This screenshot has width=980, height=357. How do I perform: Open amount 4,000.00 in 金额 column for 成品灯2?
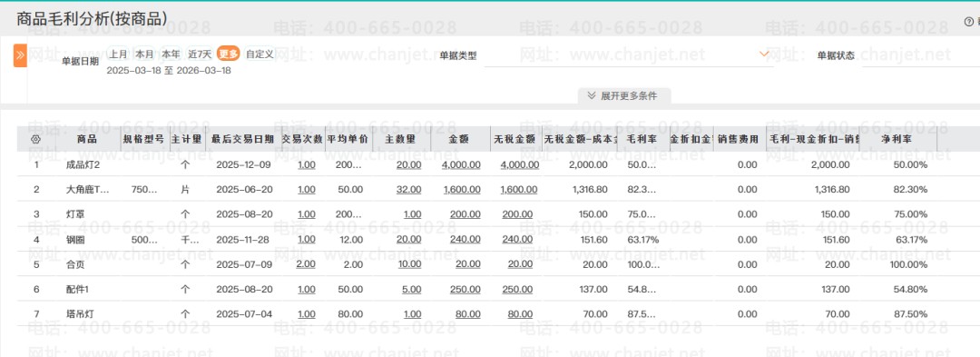(x=461, y=165)
